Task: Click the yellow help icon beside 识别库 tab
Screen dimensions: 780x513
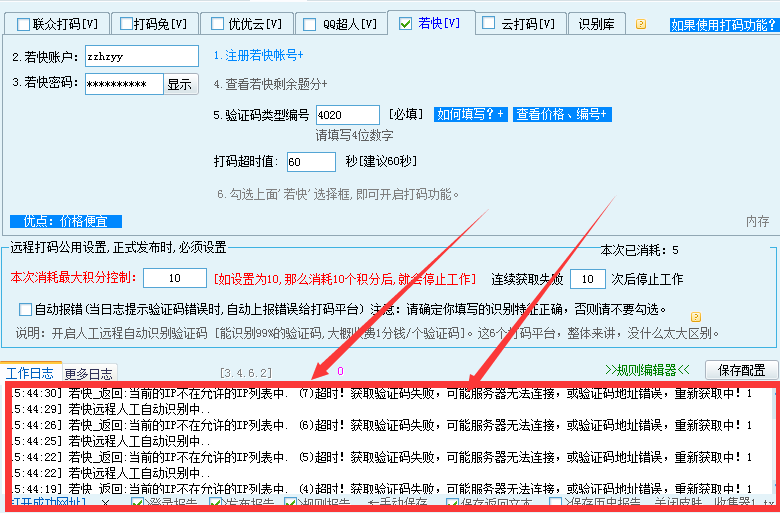Action: pos(641,23)
